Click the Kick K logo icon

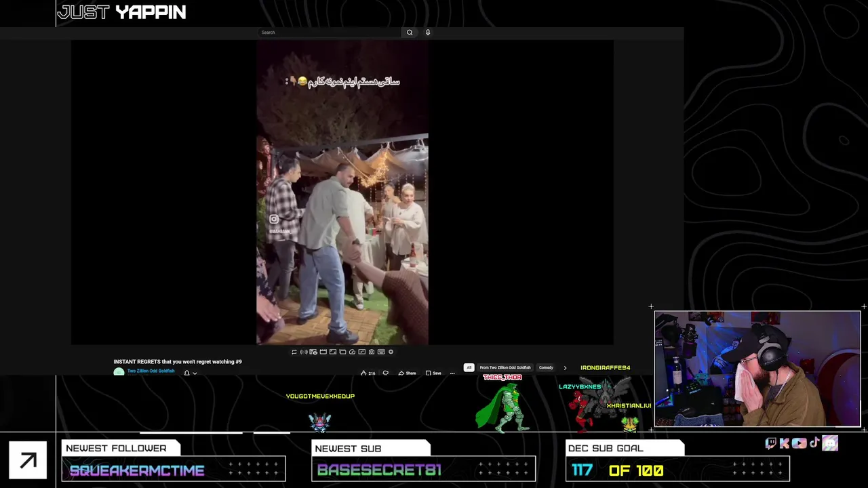pos(785,443)
